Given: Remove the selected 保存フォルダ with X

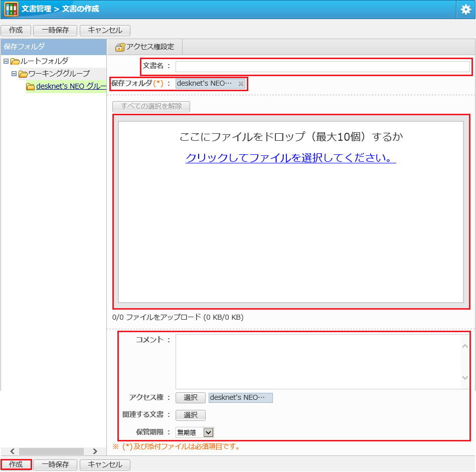Looking at the screenshot, I should 241,84.
